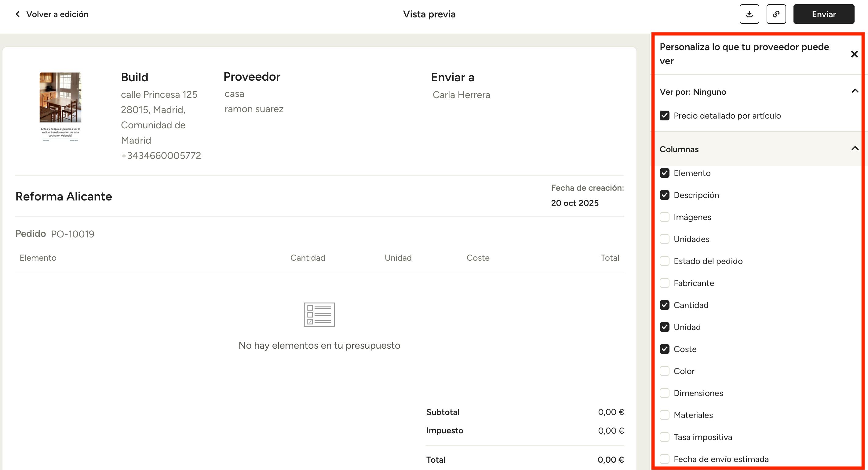868x470 pixels.
Task: Toggle the Estado del pedido checkbox
Action: pyautogui.click(x=665, y=261)
